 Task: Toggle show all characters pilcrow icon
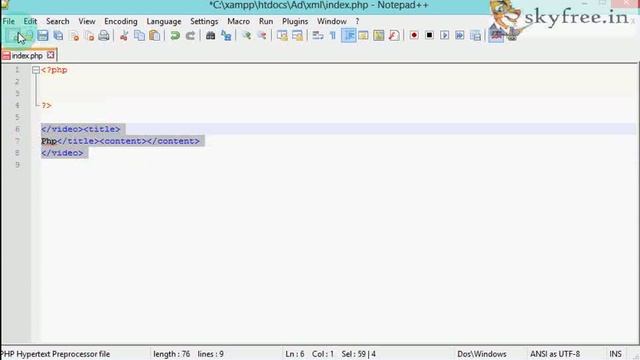click(x=333, y=36)
